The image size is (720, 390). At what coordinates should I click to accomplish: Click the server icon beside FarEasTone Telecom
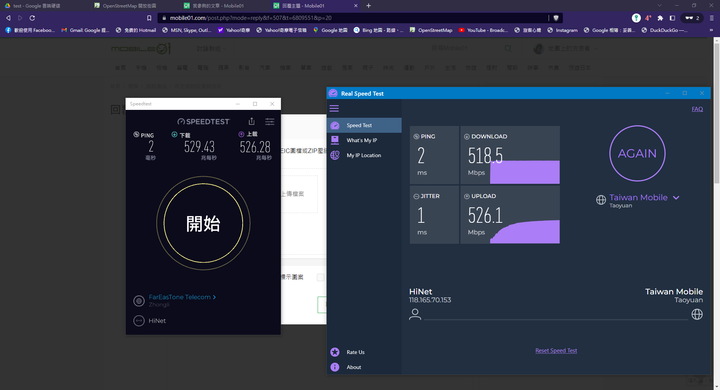[x=139, y=301]
